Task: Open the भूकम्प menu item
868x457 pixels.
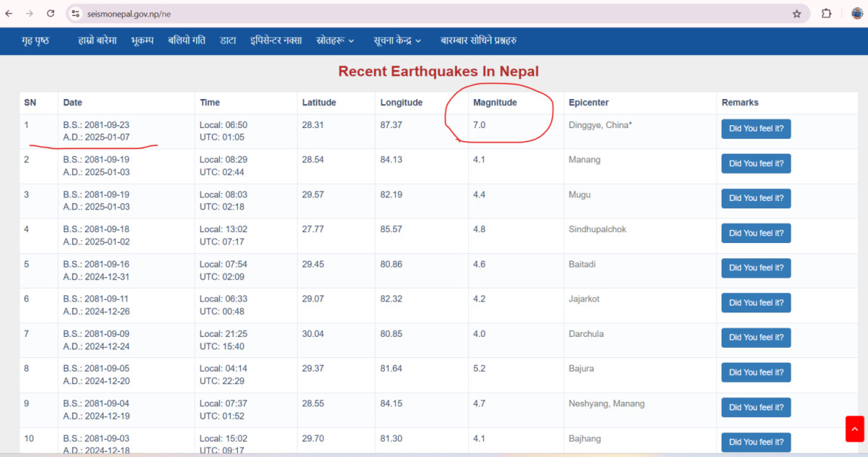Action: (142, 40)
